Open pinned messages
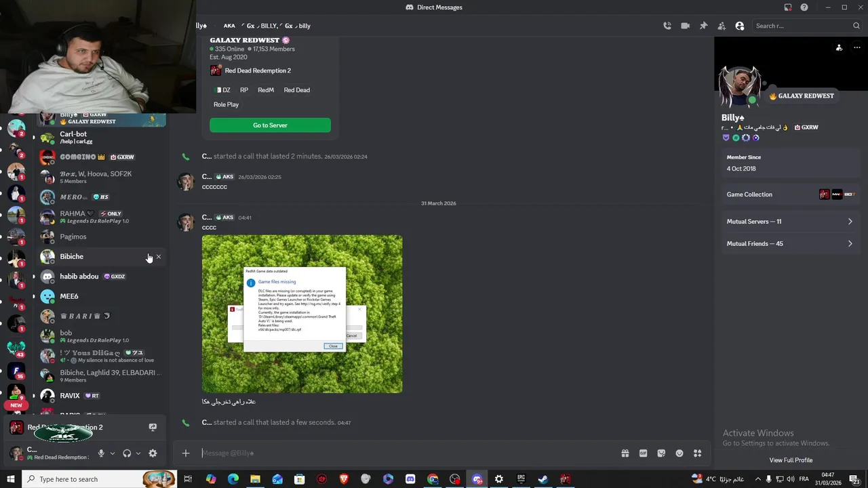Viewport: 868px width, 488px height. tap(703, 26)
